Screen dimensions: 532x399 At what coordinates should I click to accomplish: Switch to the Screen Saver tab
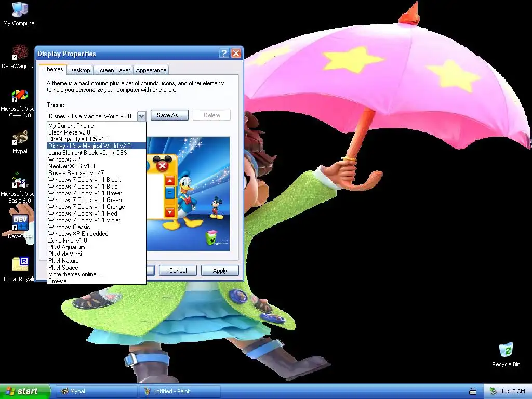click(x=113, y=70)
